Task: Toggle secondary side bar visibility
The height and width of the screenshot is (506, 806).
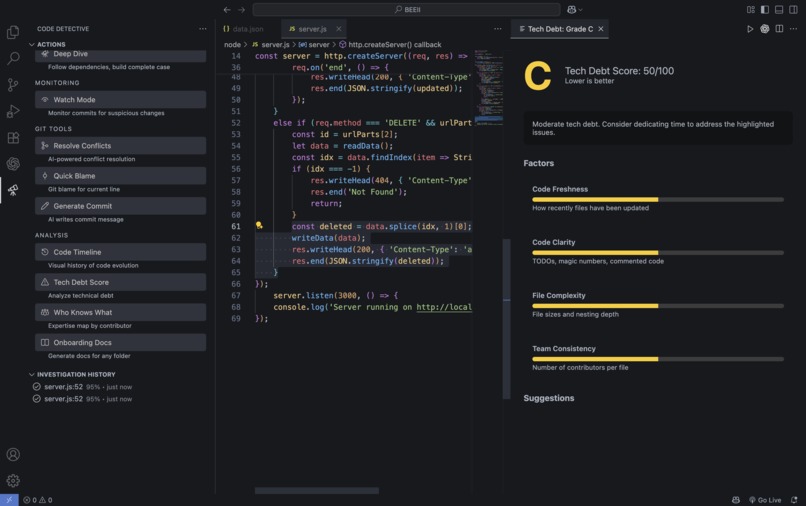Action: [793, 9]
